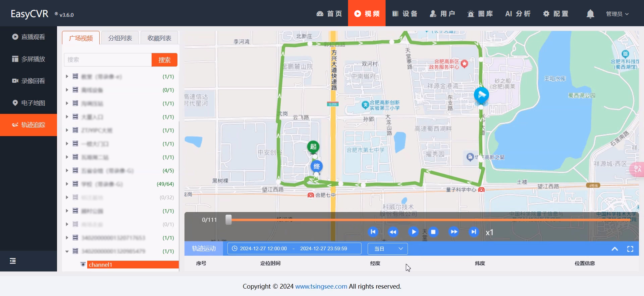Click the clock icon in date range
This screenshot has width=644, height=296.
[235, 249]
